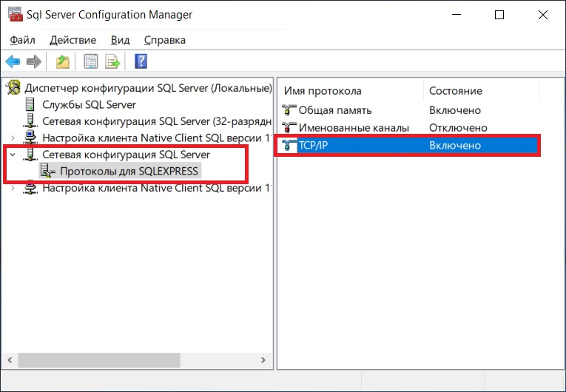The width and height of the screenshot is (566, 392).
Task: Click the Back arrow toolbar icon
Action: (13, 61)
